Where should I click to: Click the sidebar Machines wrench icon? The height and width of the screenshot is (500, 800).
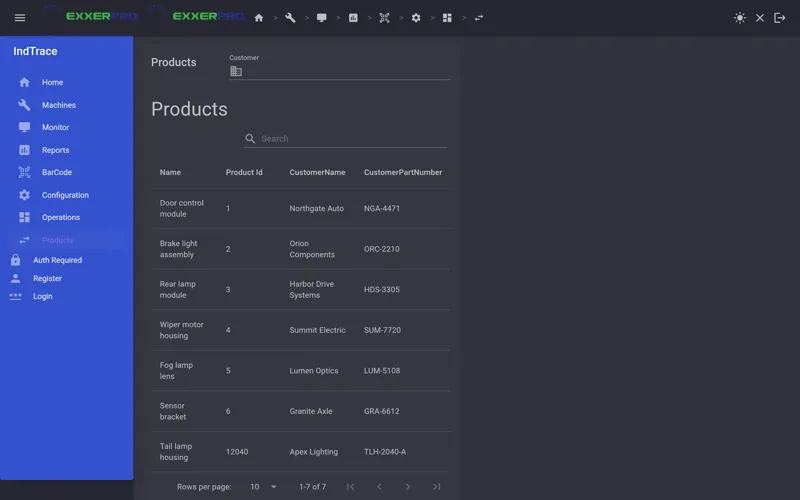pyautogui.click(x=24, y=105)
